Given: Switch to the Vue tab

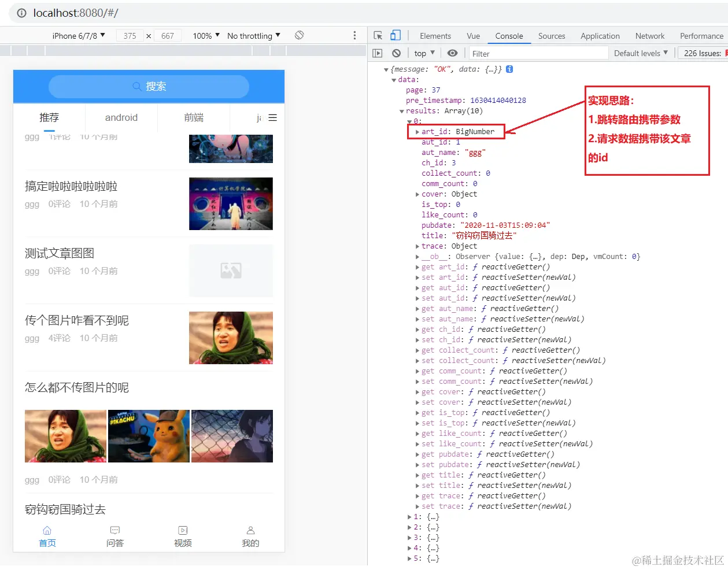Looking at the screenshot, I should coord(473,36).
